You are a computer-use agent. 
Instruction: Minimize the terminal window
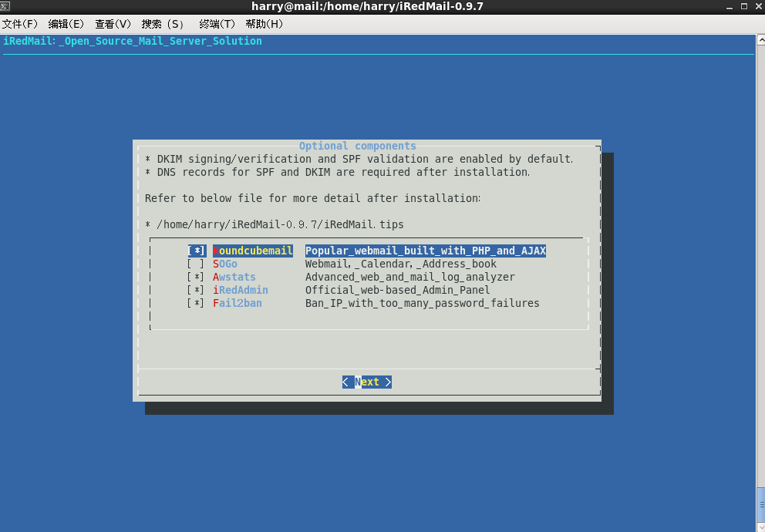730,6
